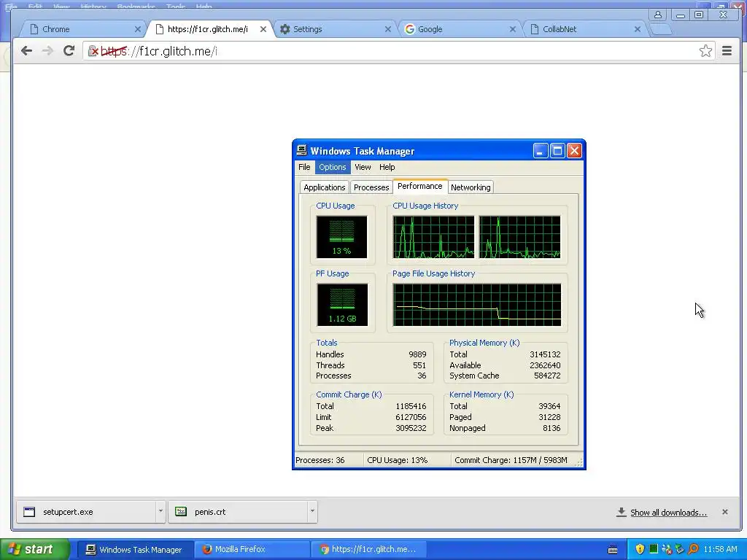This screenshot has height=560, width=747.
Task: Open the Chrome user profile icon in the title bar
Action: [x=658, y=15]
